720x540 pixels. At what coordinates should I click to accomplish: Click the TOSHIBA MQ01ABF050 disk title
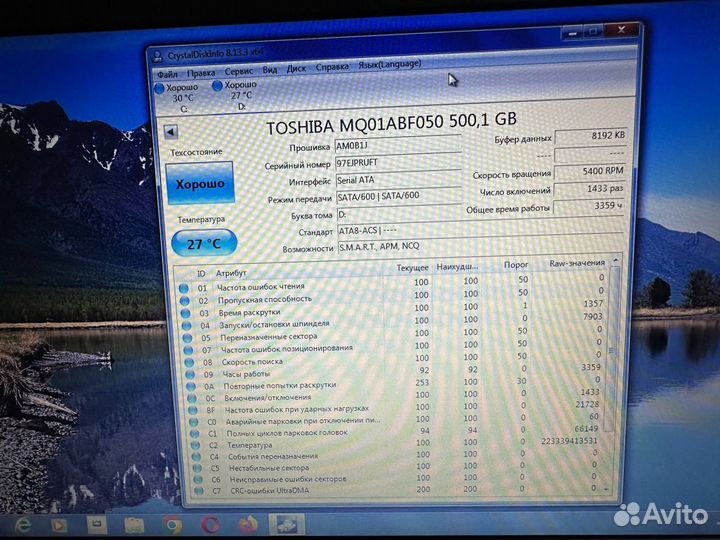point(391,123)
